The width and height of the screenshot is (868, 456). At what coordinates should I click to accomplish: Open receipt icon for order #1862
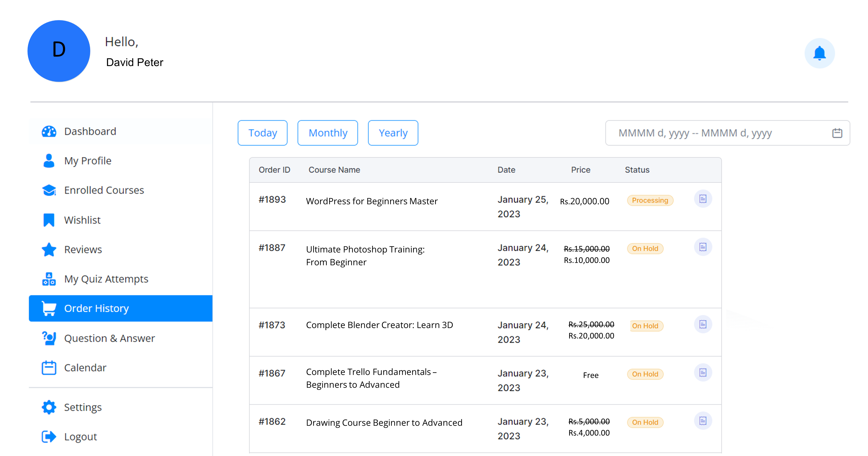coord(702,421)
